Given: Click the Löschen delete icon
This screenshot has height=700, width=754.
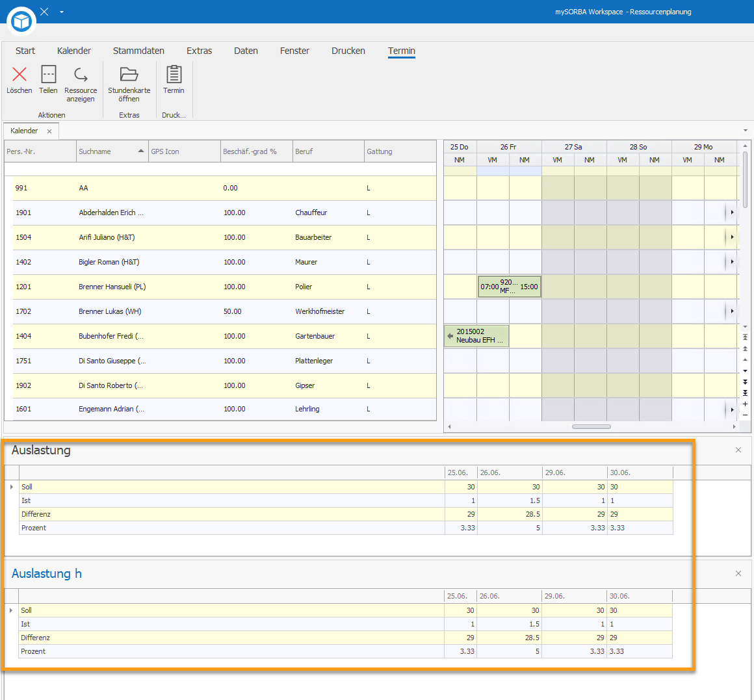Looking at the screenshot, I should pyautogui.click(x=19, y=75).
